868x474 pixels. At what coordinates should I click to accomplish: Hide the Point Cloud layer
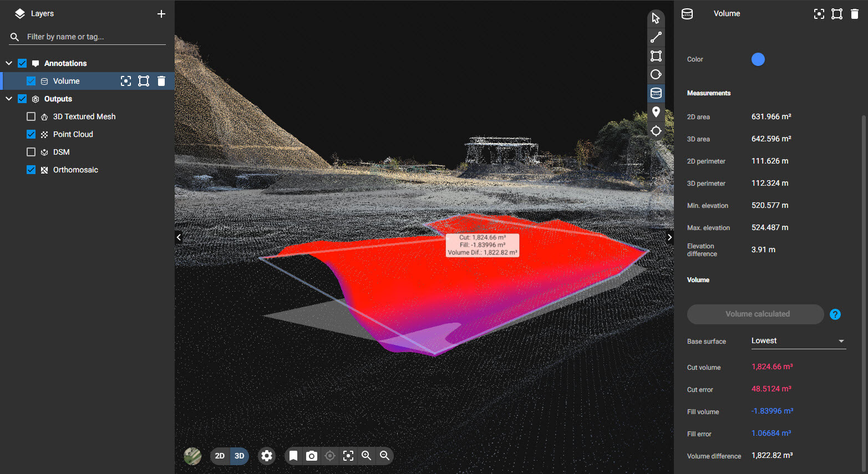31,134
